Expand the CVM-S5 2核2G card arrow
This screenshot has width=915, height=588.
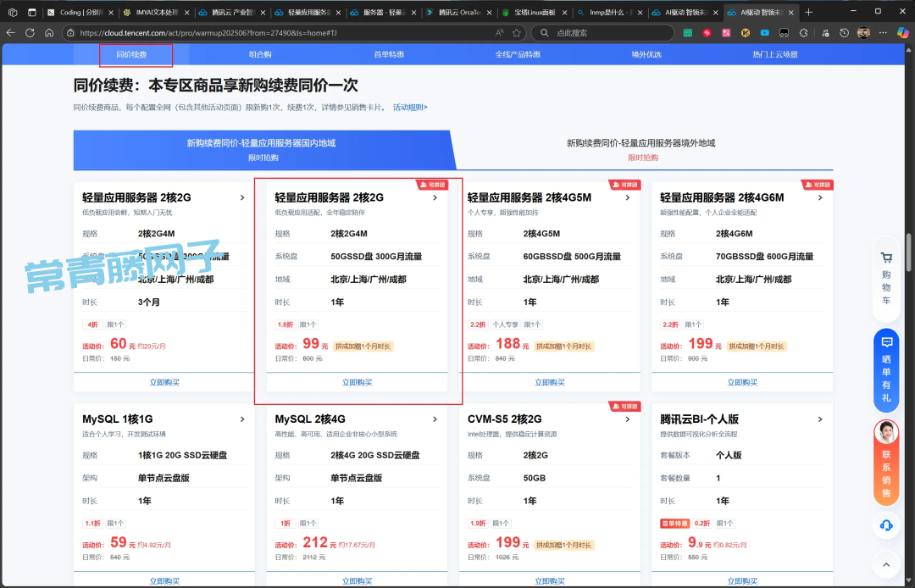(628, 419)
